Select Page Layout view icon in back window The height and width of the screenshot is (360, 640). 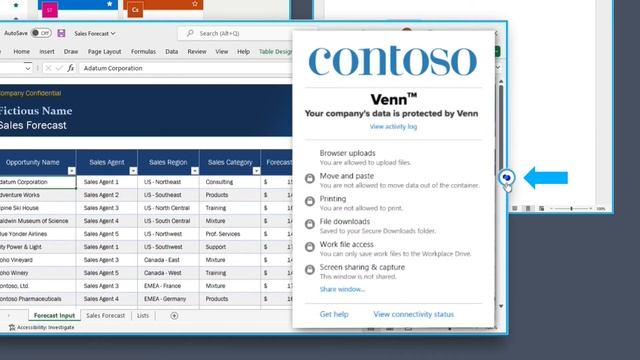[528, 208]
